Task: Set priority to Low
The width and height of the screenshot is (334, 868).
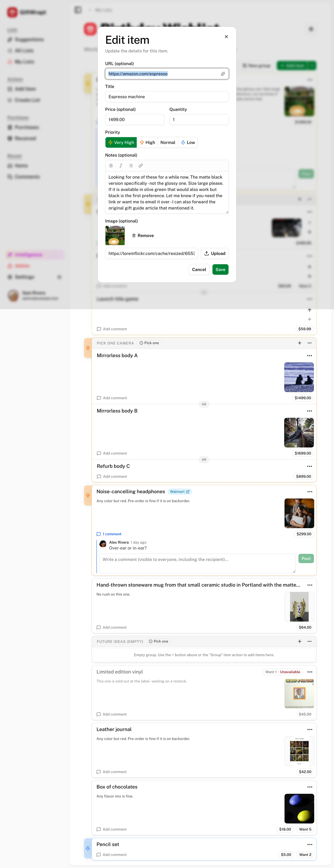Action: click(188, 143)
